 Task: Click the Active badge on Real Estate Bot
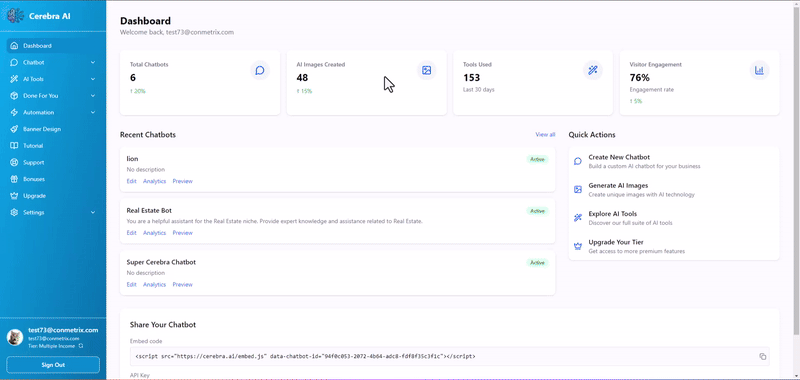537,211
